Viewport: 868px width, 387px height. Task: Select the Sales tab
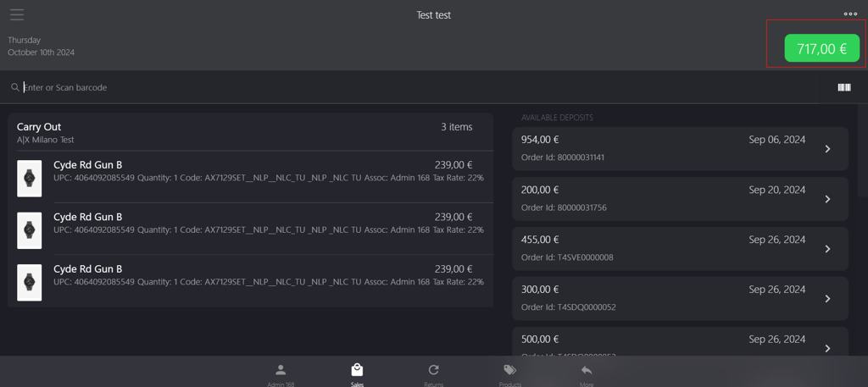coord(357,375)
